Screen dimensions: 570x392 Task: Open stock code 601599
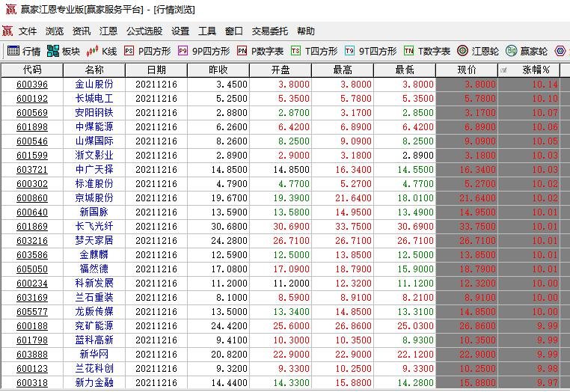pos(32,156)
